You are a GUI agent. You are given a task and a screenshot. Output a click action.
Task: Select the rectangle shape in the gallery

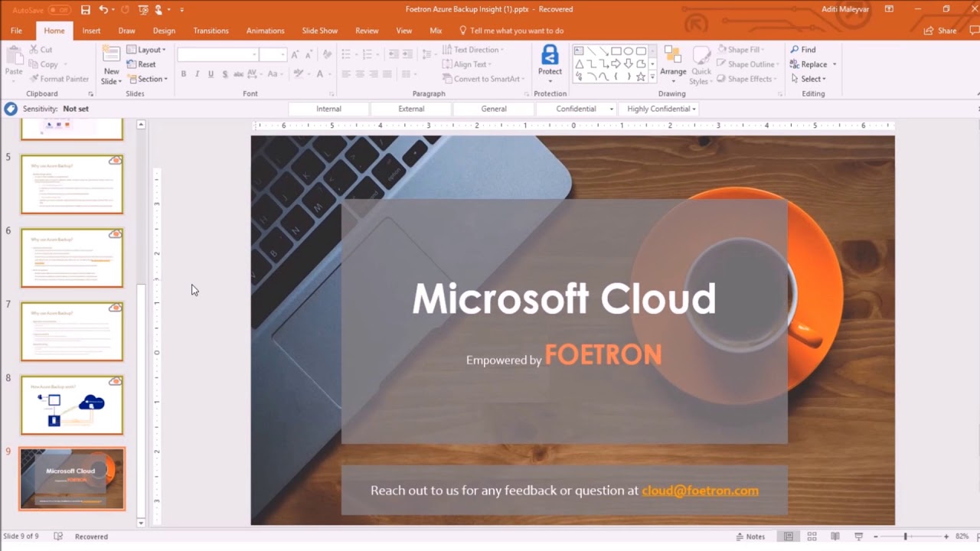click(616, 51)
